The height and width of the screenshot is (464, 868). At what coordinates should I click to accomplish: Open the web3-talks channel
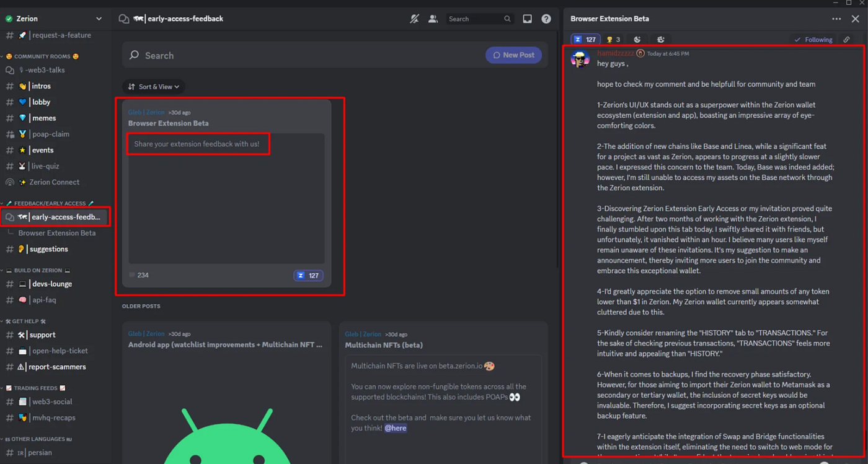55,70
